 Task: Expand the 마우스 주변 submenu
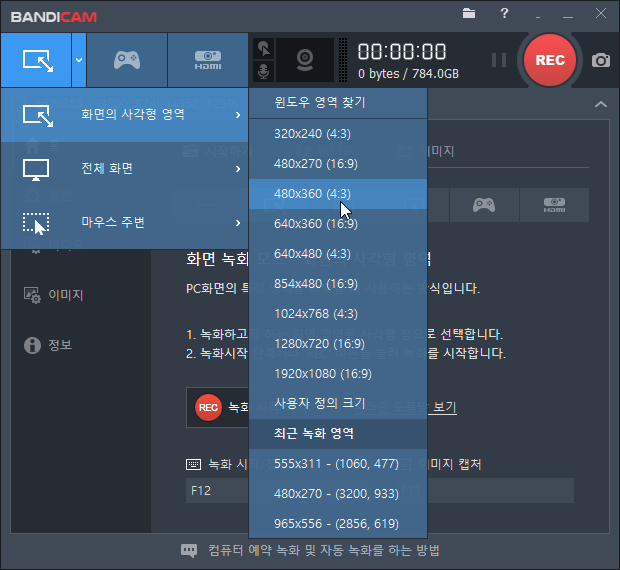(125, 223)
